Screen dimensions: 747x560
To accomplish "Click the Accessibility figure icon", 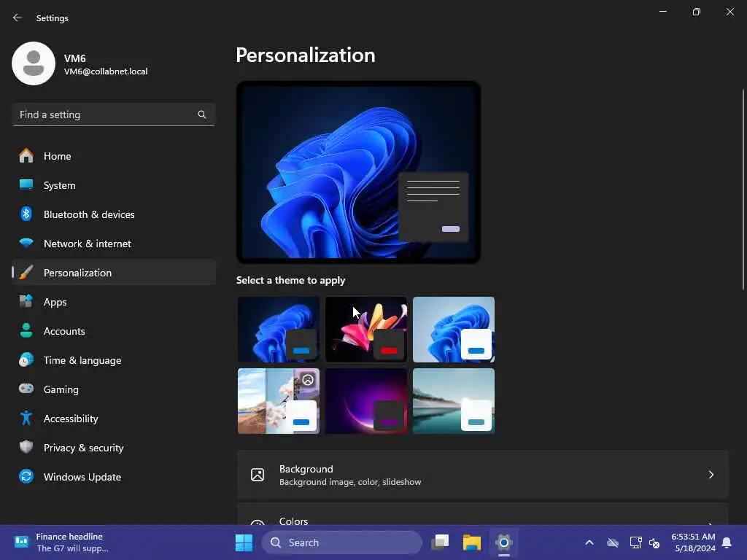I will 26,418.
